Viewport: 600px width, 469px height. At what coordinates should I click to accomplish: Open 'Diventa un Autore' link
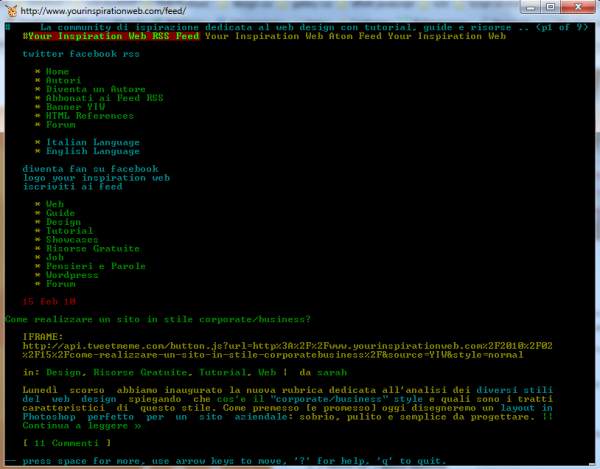click(x=96, y=89)
